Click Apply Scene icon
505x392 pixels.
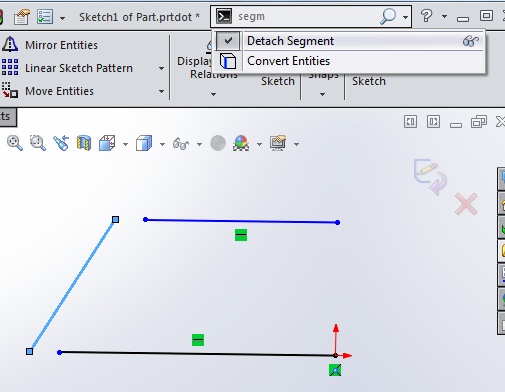(241, 143)
